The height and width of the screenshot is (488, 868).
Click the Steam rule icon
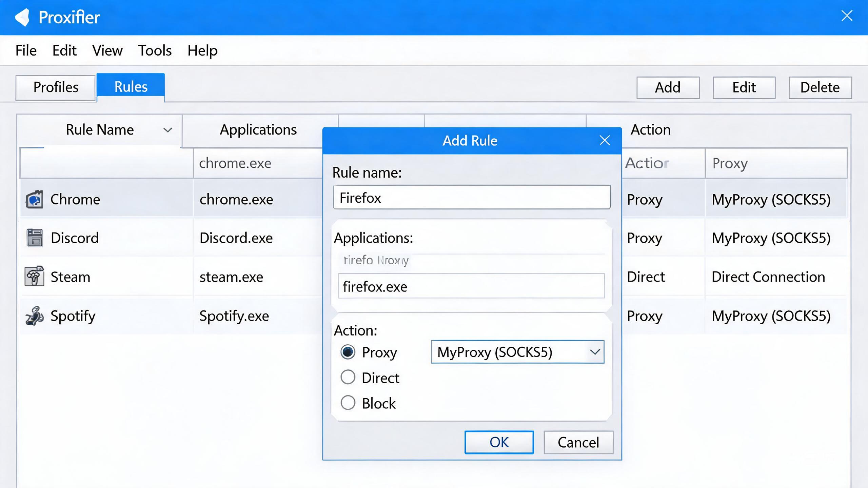34,276
